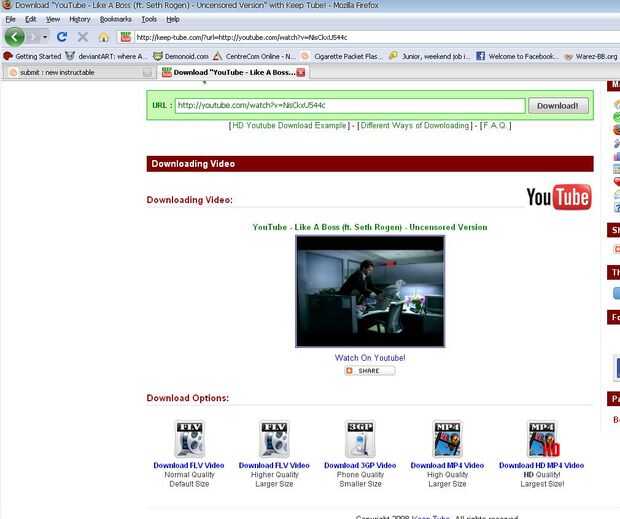
Task: Close the Download YouTube tab
Action: [301, 72]
